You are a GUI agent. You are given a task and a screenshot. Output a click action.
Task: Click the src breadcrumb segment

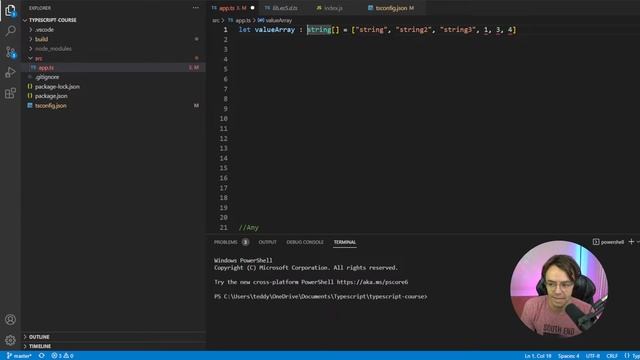pyautogui.click(x=216, y=20)
